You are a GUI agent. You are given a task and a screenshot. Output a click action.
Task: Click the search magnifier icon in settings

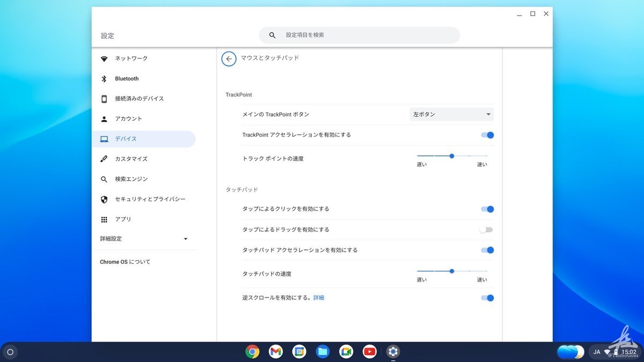[x=273, y=35]
